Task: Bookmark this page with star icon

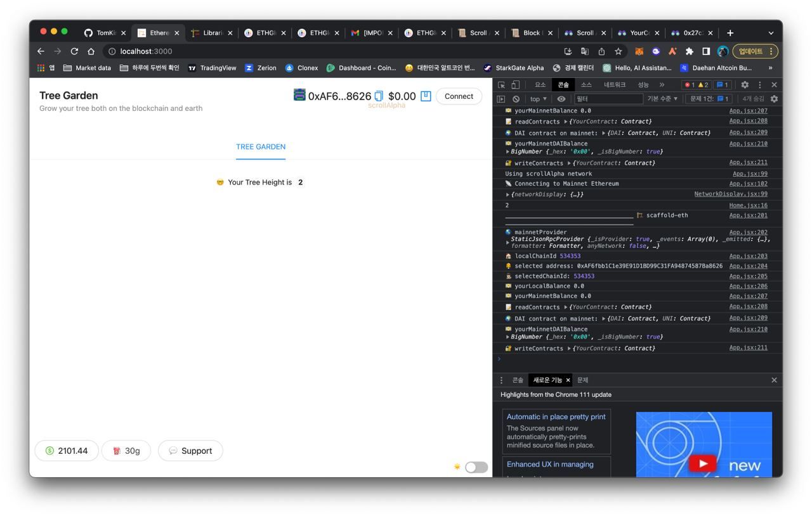Action: (618, 51)
